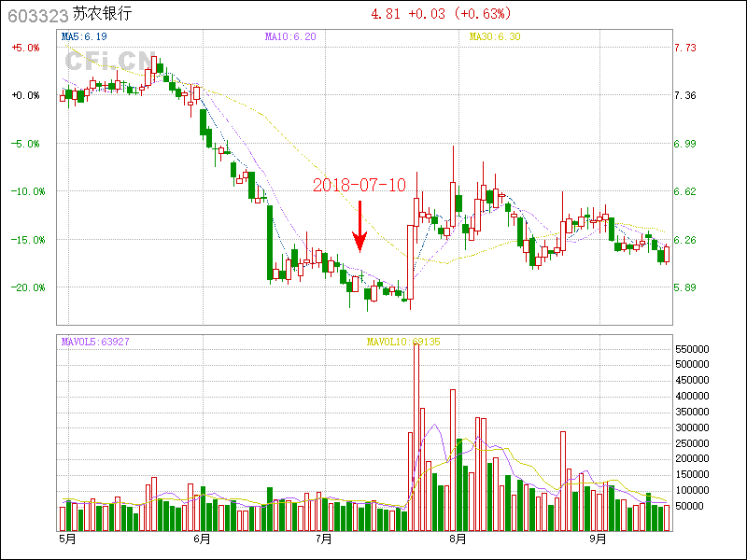Click the 250000 volume axis label
Viewport: 747px width, 560px height.
coord(692,443)
